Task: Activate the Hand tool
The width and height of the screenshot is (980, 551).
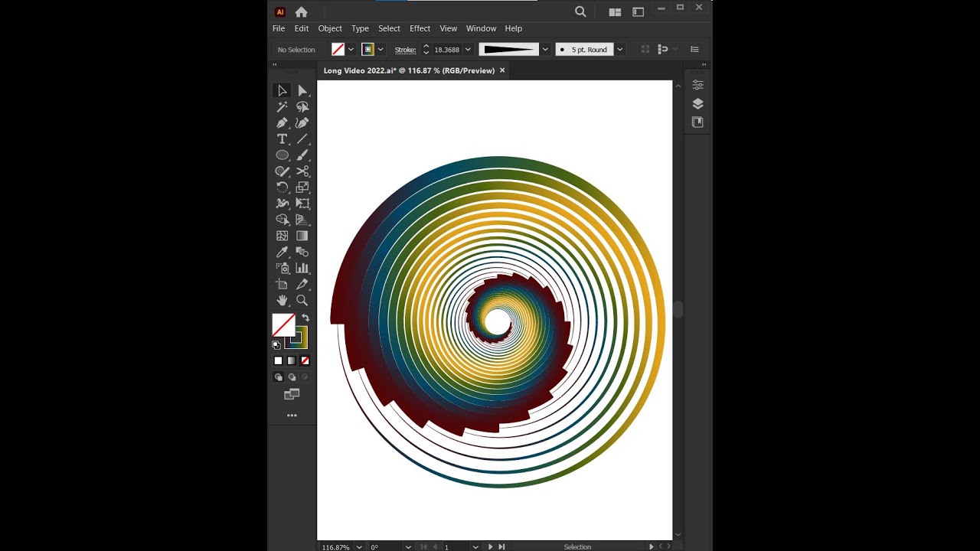Action: (282, 300)
